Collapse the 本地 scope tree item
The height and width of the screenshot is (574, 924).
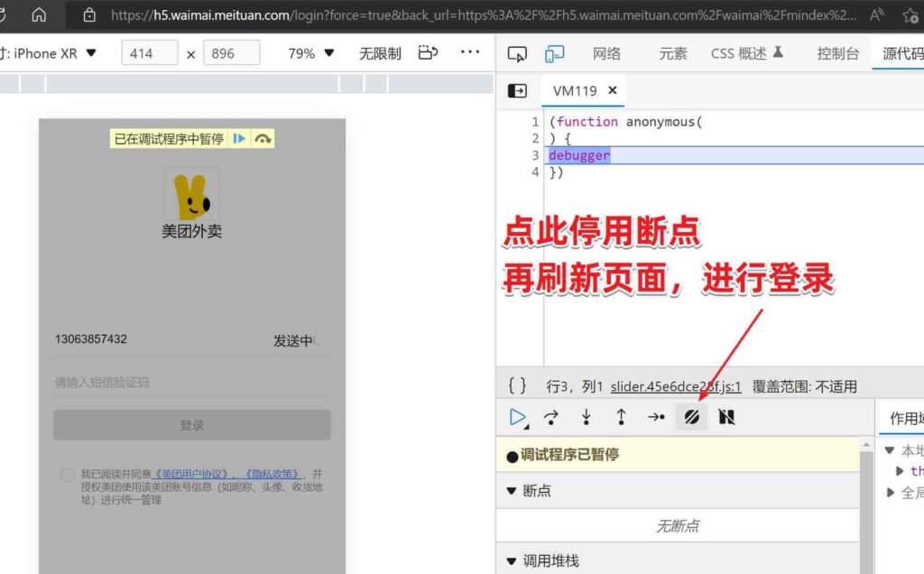(x=890, y=450)
